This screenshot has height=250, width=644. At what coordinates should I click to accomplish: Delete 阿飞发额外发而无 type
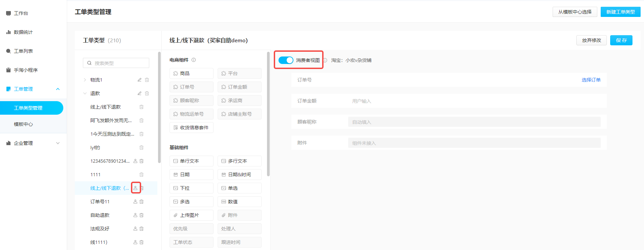click(141, 120)
